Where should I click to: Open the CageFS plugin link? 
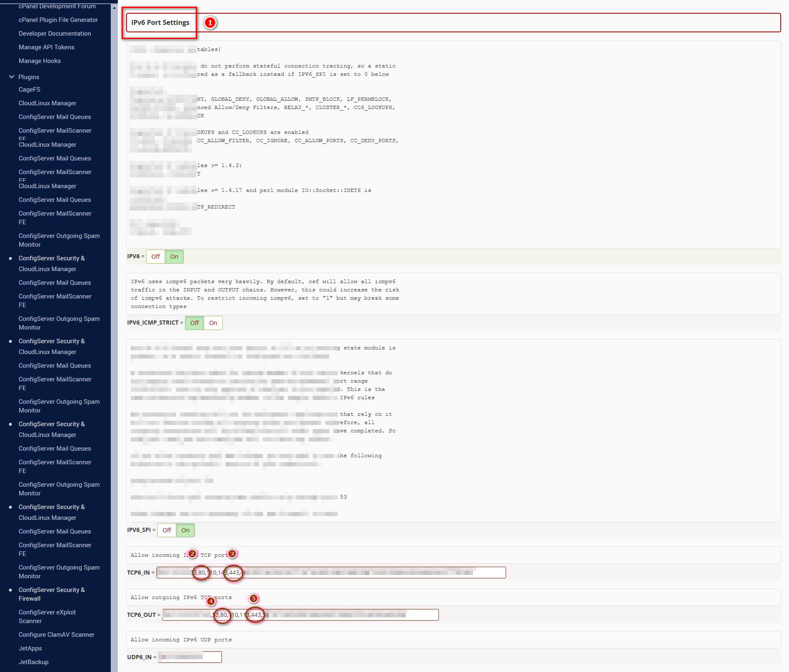(29, 90)
